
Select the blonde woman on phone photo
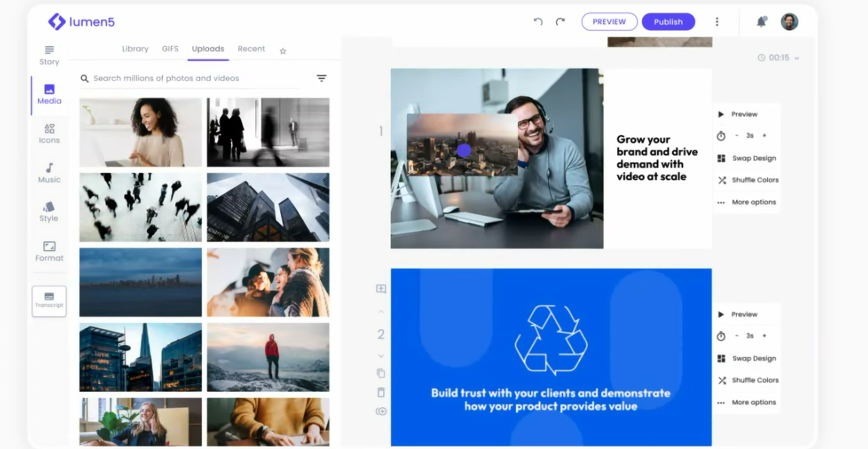tap(141, 422)
